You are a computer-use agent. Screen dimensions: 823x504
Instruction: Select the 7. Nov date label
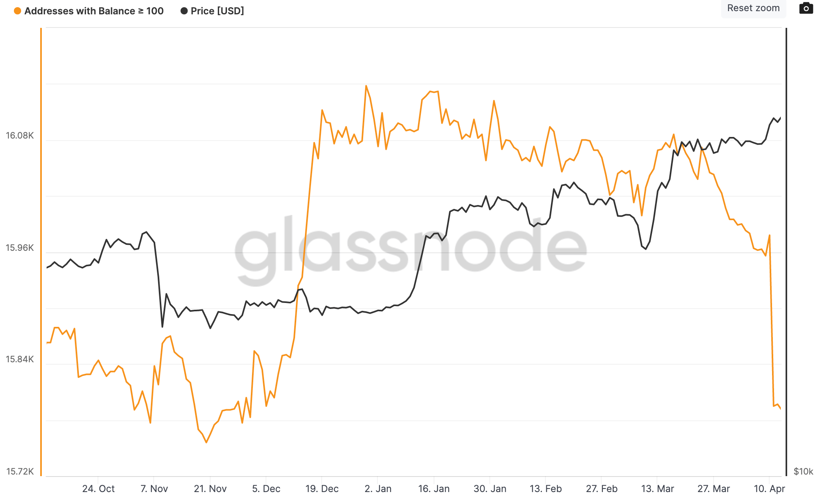tap(154, 488)
